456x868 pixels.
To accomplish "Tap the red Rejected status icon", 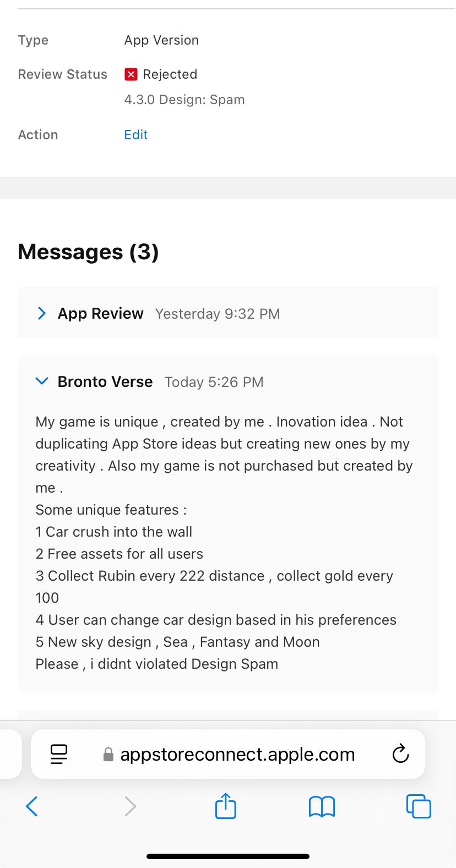I will [x=131, y=74].
